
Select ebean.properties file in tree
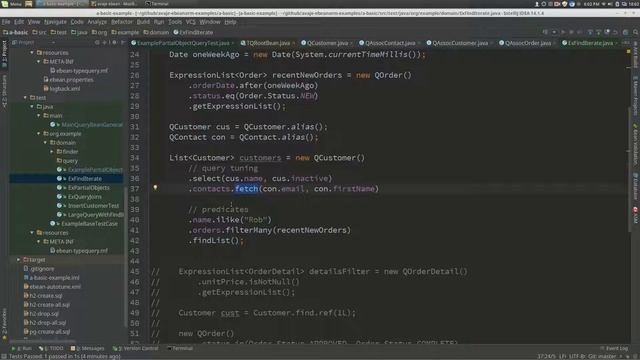point(68,80)
